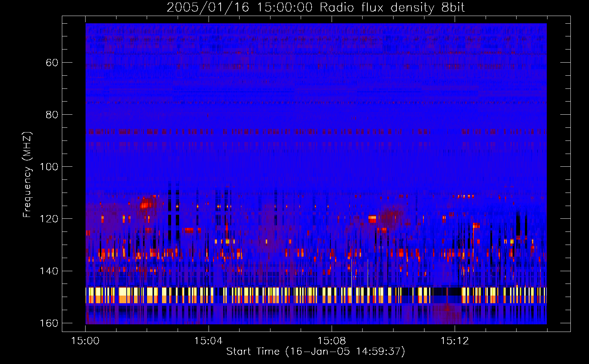Click the 15:00 time tick label

[x=85, y=341]
